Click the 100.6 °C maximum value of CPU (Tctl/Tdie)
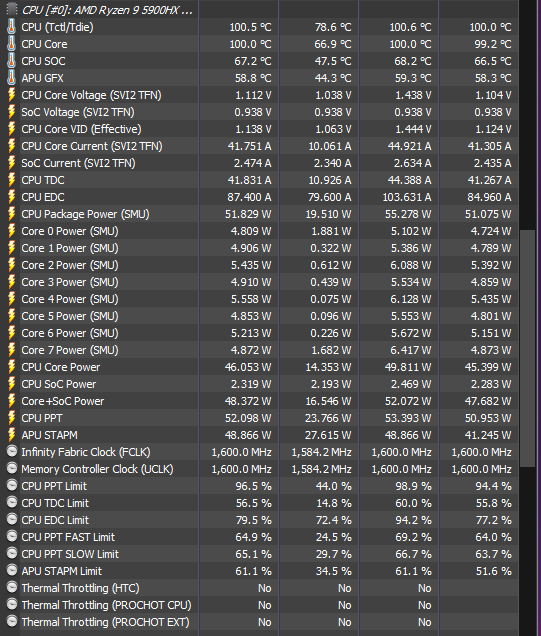The height and width of the screenshot is (636, 541). 410,27
